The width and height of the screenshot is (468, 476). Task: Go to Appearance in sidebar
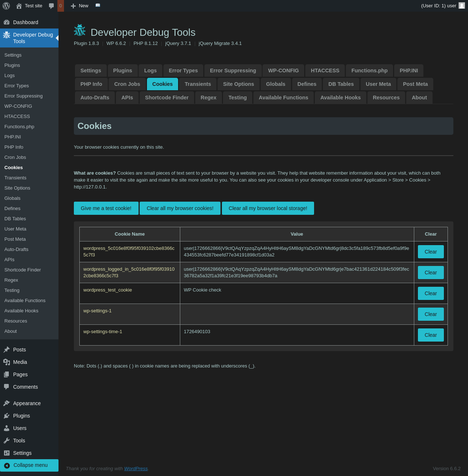click(x=27, y=403)
